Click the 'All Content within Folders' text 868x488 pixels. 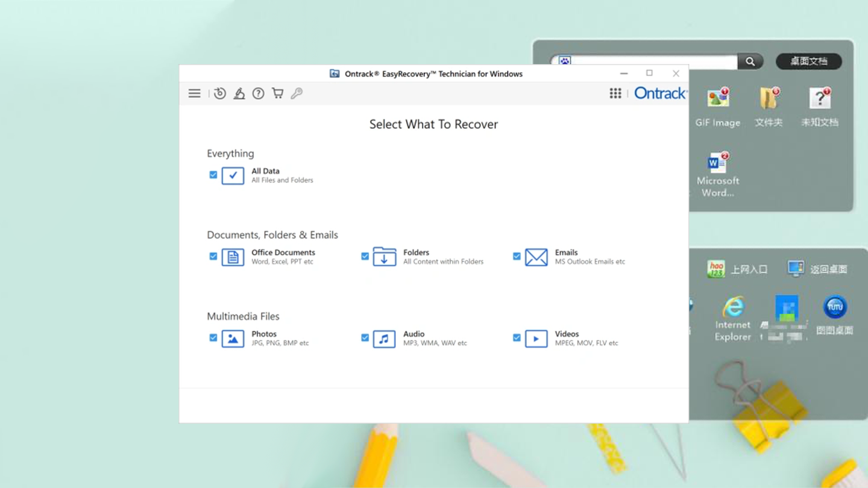pos(444,261)
